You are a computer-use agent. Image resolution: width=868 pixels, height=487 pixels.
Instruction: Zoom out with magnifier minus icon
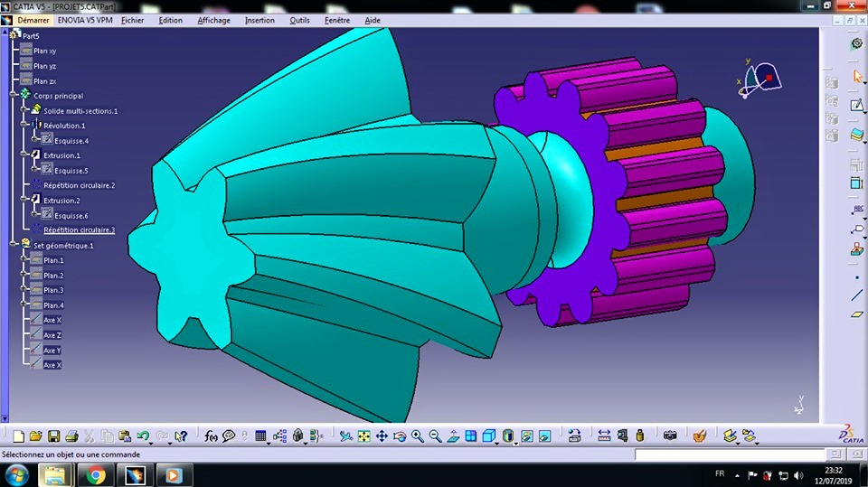[x=435, y=436]
